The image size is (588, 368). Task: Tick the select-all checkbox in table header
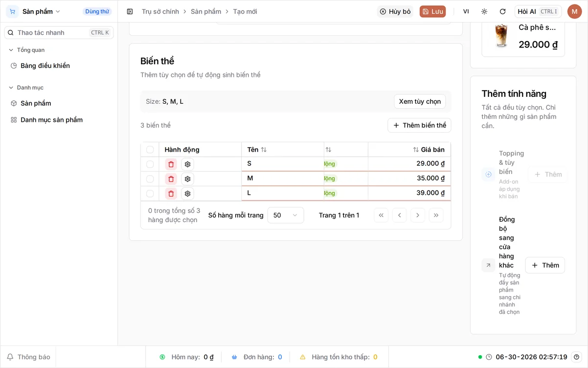click(150, 150)
